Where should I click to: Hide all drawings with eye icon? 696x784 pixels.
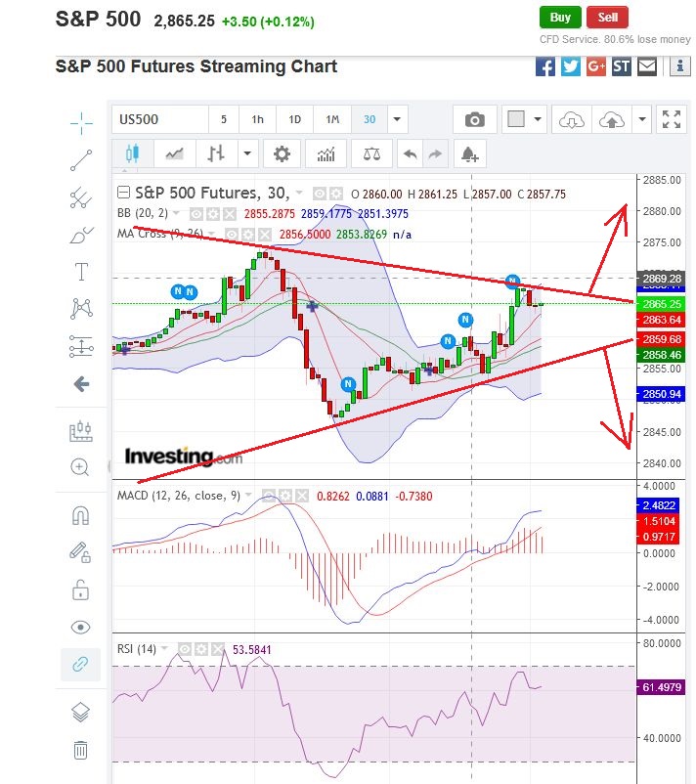pyautogui.click(x=81, y=627)
